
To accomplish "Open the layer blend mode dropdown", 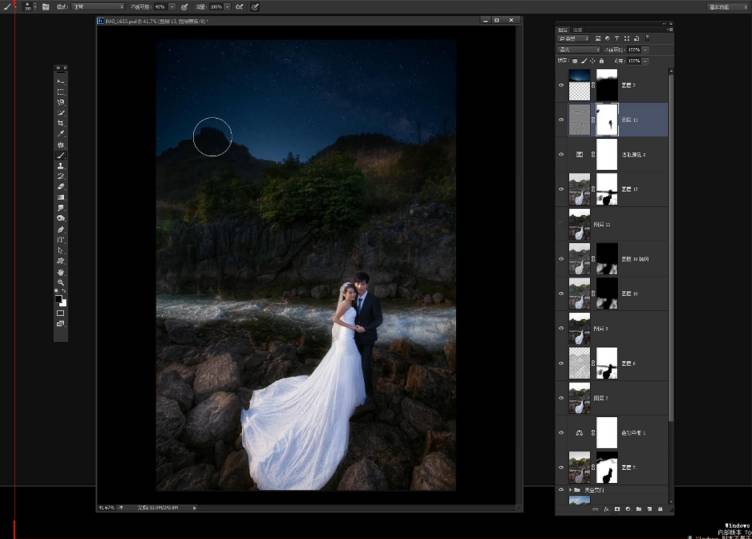I will 578,48.
